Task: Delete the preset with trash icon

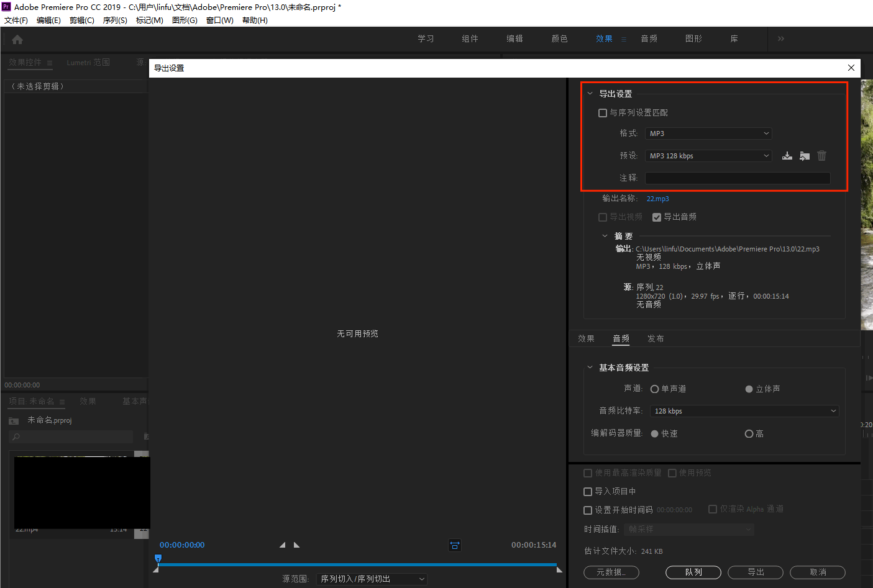Action: (x=822, y=156)
